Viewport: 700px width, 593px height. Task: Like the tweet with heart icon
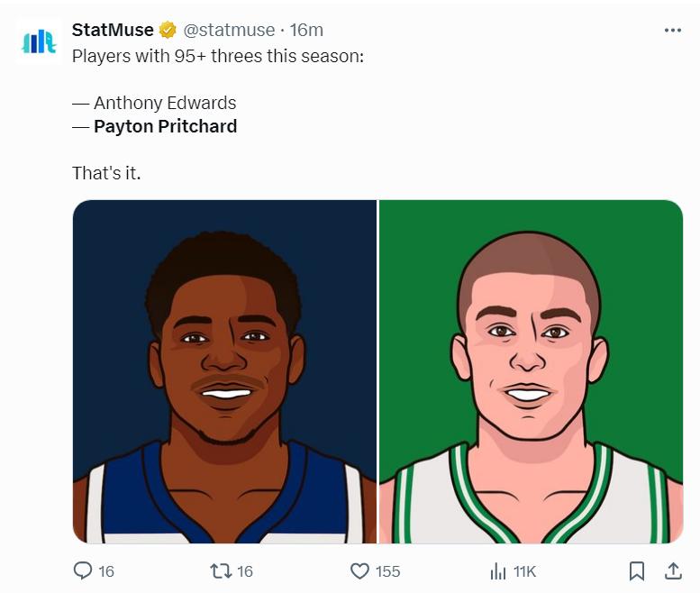tap(359, 571)
